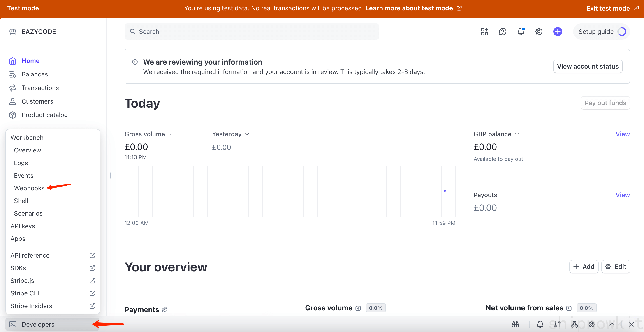The image size is (644, 332).
Task: Open the binoculars inspector in the Developers bar
Action: (x=516, y=324)
